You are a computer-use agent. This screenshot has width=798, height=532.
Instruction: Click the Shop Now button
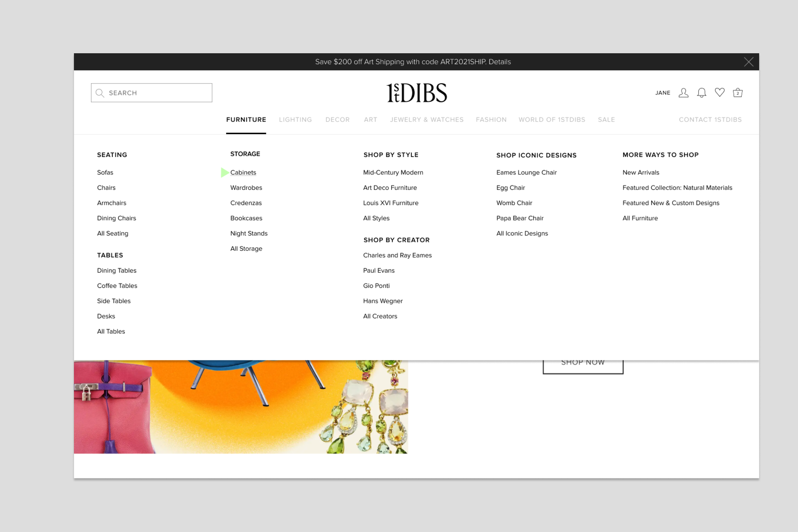[x=583, y=367]
